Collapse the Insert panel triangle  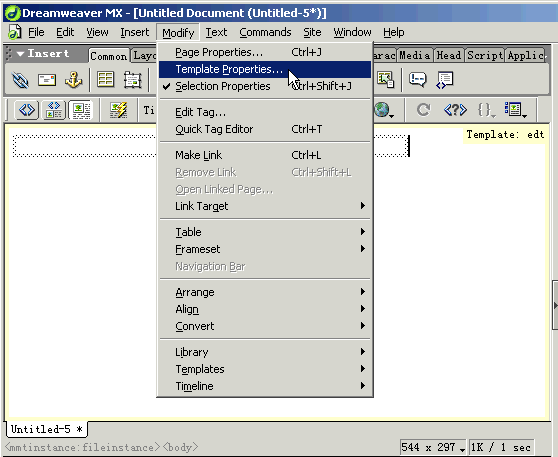tap(20, 54)
